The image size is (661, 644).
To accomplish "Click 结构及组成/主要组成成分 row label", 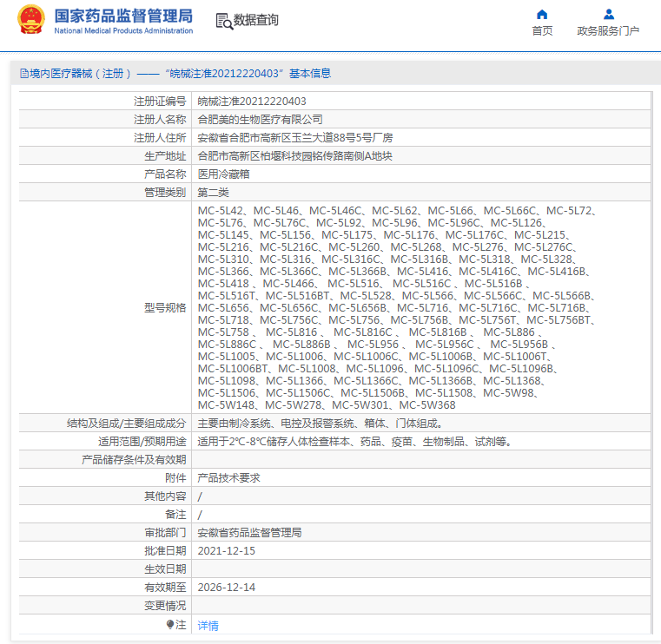I will coord(126,424).
